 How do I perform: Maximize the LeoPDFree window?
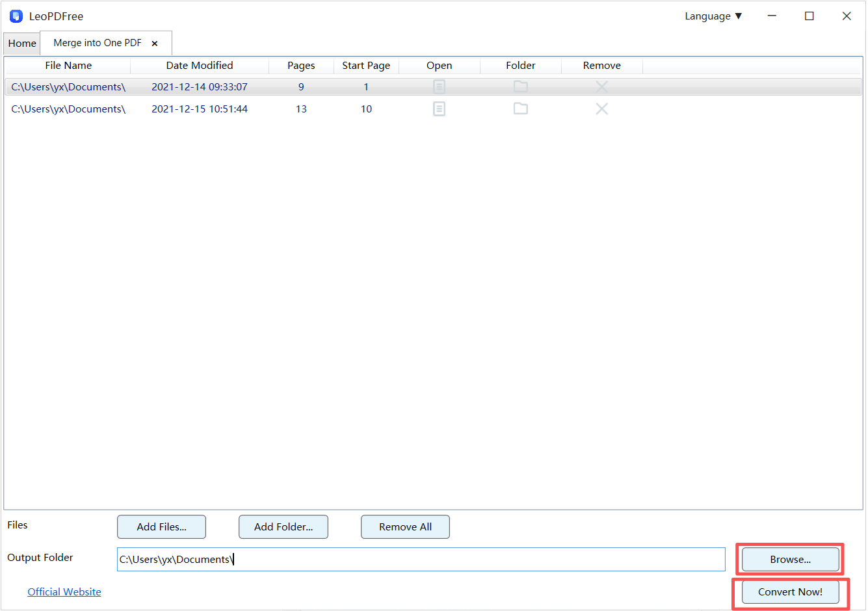[809, 16]
